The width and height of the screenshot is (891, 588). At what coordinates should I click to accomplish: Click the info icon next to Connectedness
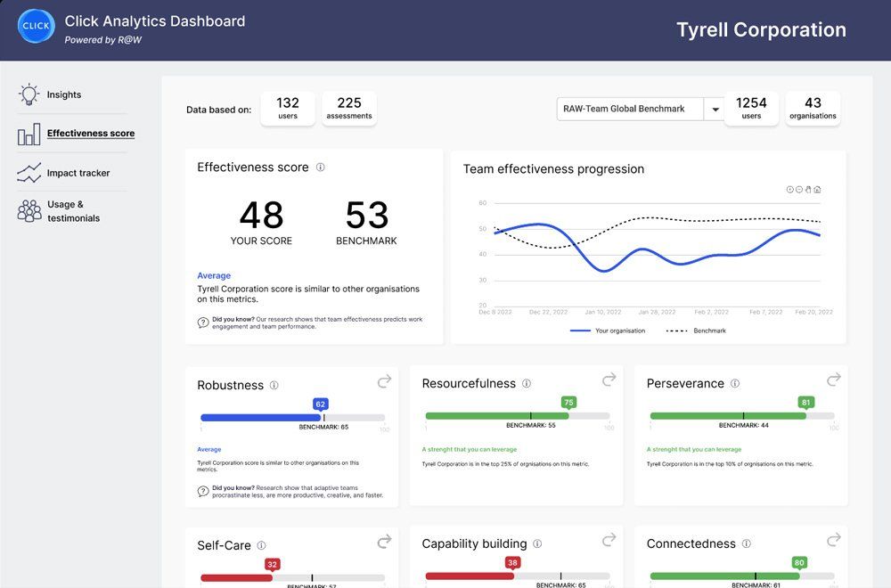(x=747, y=544)
